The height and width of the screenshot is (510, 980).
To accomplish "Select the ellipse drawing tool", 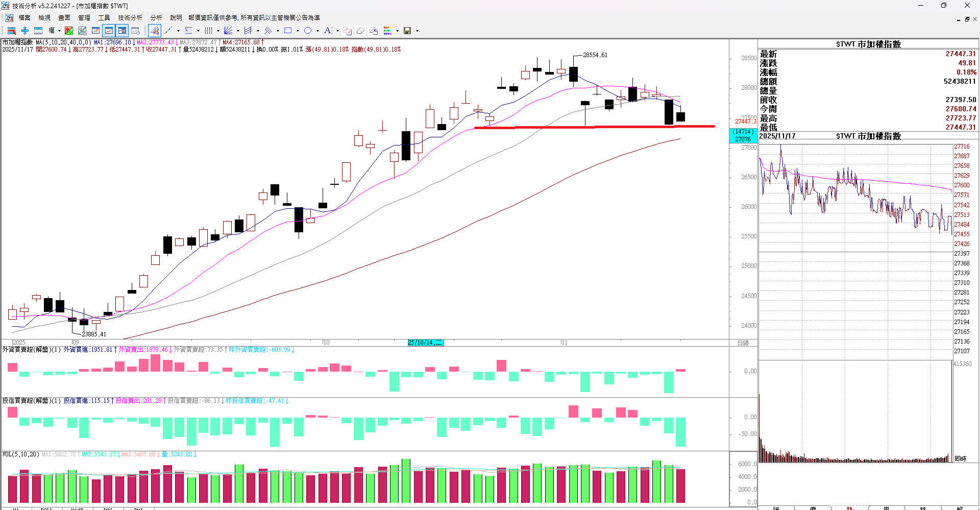I will (308, 31).
